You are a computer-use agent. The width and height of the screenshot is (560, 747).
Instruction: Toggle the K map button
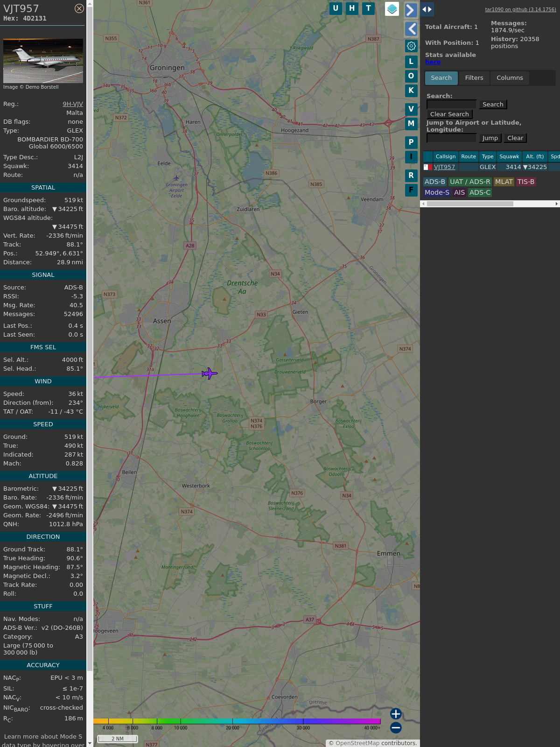point(411,91)
